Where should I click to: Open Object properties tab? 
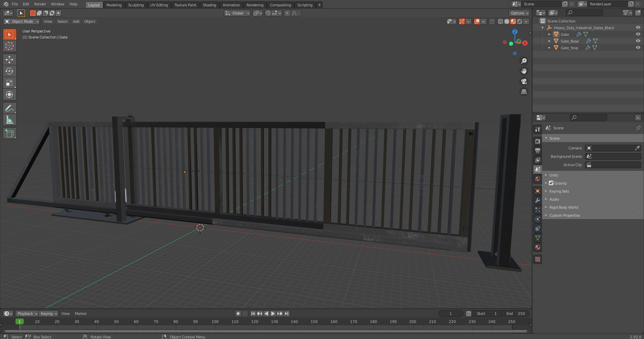click(538, 191)
